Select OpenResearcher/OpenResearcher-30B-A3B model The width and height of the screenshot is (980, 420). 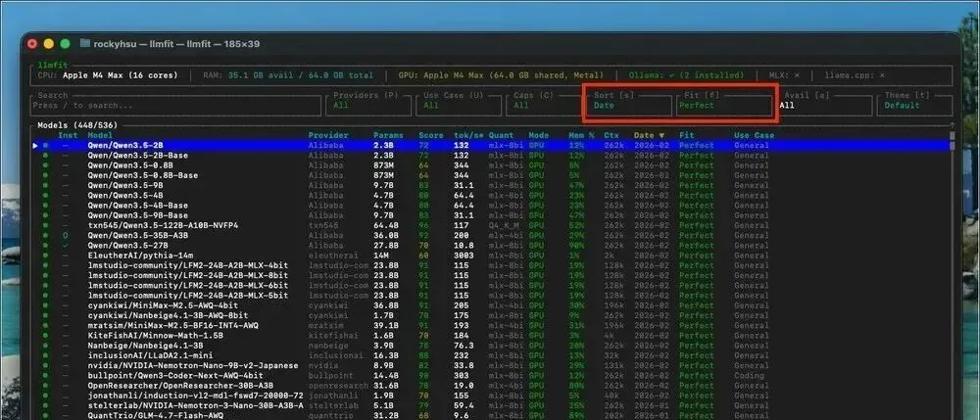click(x=491, y=385)
